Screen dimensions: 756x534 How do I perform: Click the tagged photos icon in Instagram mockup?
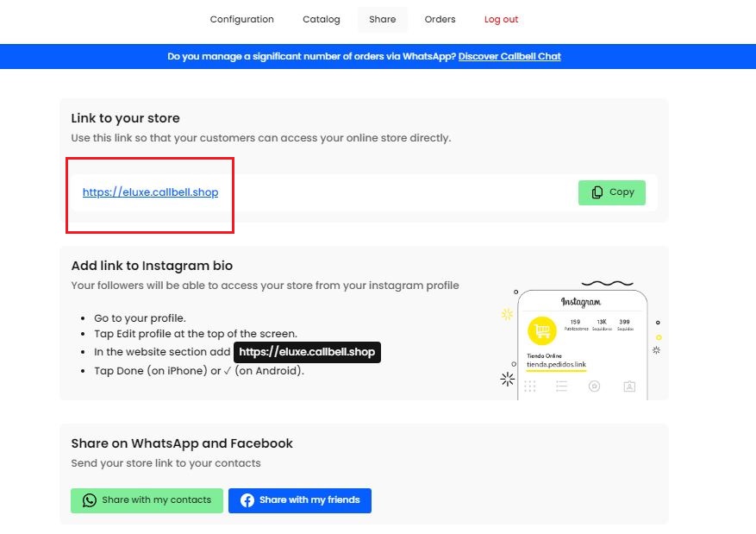pos(629,386)
